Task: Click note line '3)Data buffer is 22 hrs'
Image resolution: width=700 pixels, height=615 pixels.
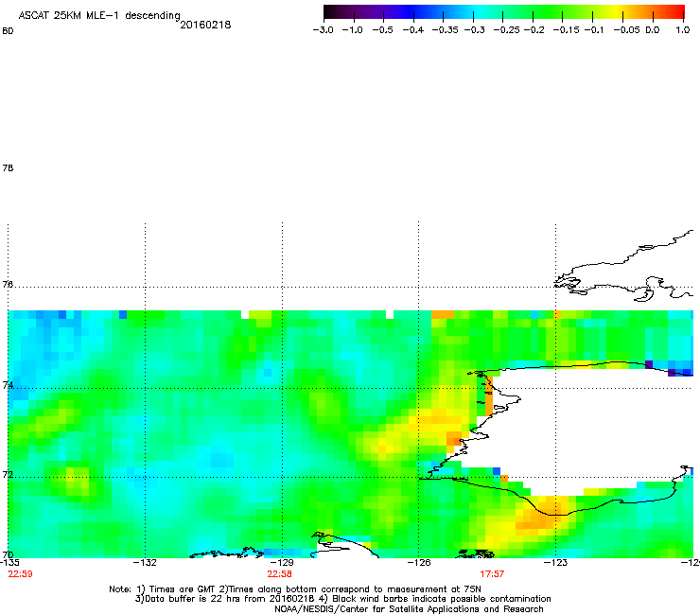Action: (x=342, y=599)
